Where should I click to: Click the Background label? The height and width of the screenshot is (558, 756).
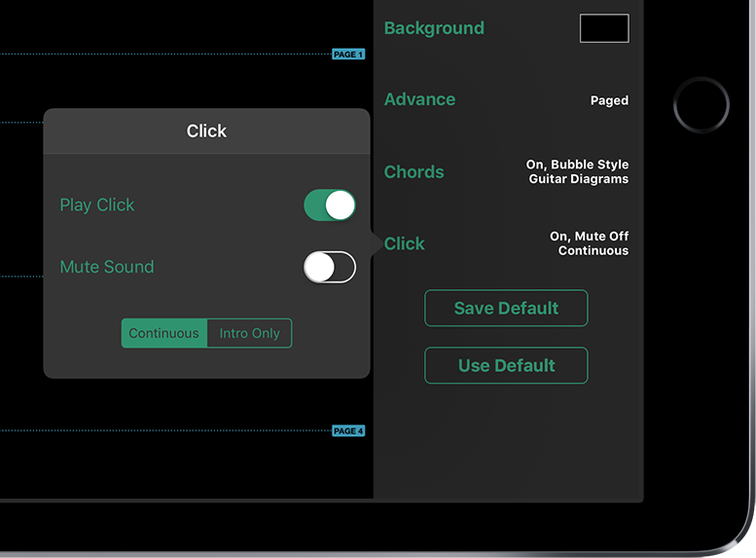tap(434, 28)
